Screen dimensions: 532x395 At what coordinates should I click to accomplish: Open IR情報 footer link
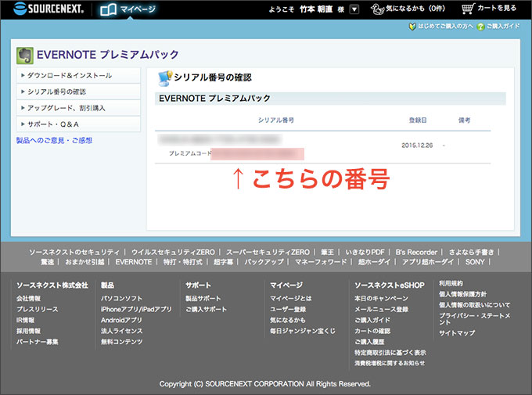point(26,321)
